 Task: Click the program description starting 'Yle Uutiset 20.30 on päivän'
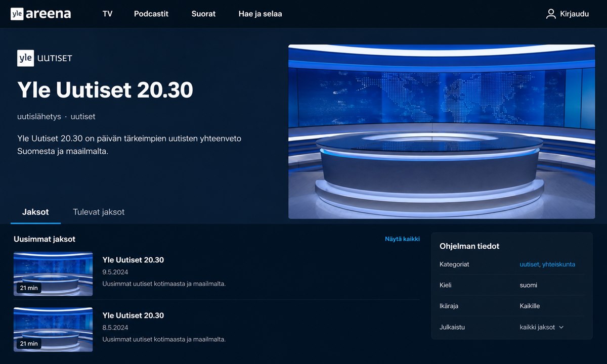pyautogui.click(x=129, y=145)
